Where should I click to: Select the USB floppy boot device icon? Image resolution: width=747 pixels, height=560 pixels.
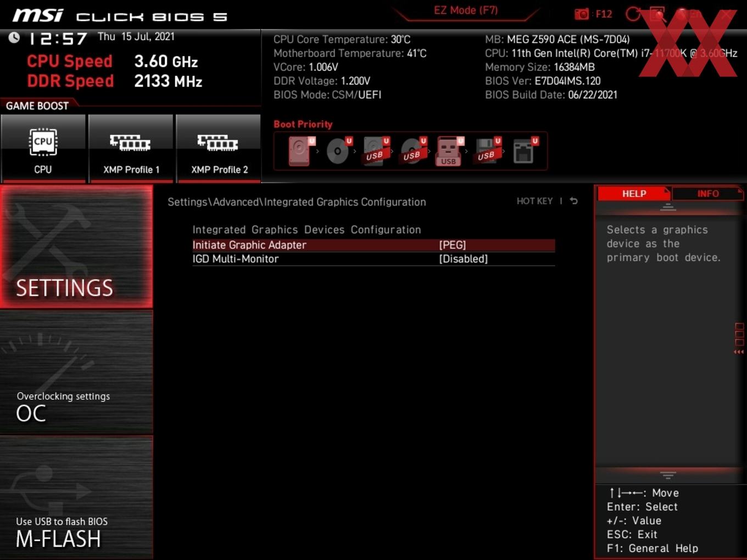pos(488,151)
